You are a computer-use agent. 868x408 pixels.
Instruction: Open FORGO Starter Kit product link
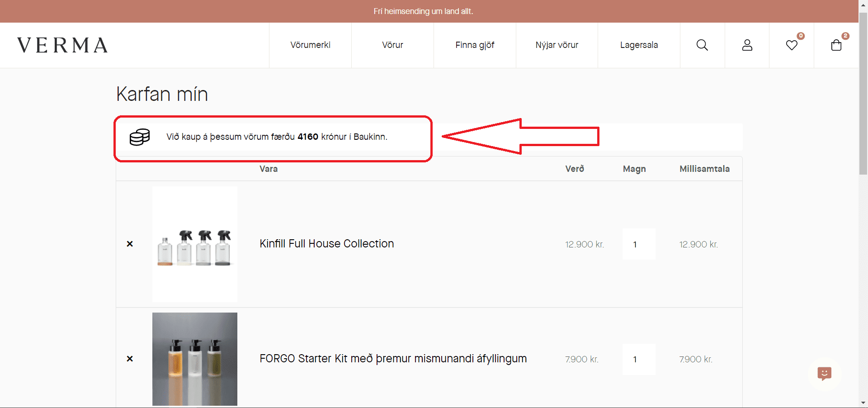(x=393, y=359)
